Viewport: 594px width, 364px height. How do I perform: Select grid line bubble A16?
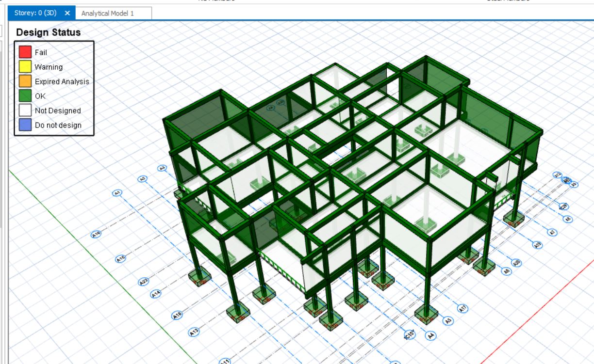[x=96, y=234]
